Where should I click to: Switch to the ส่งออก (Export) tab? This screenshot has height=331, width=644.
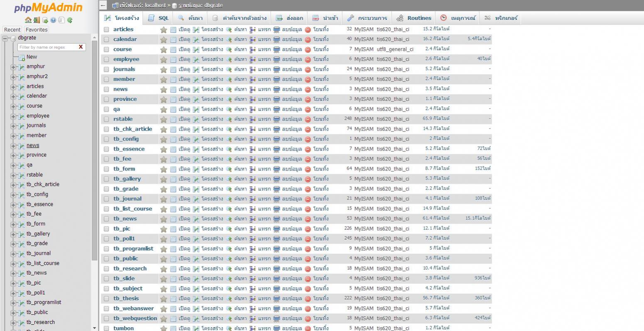pyautogui.click(x=290, y=18)
